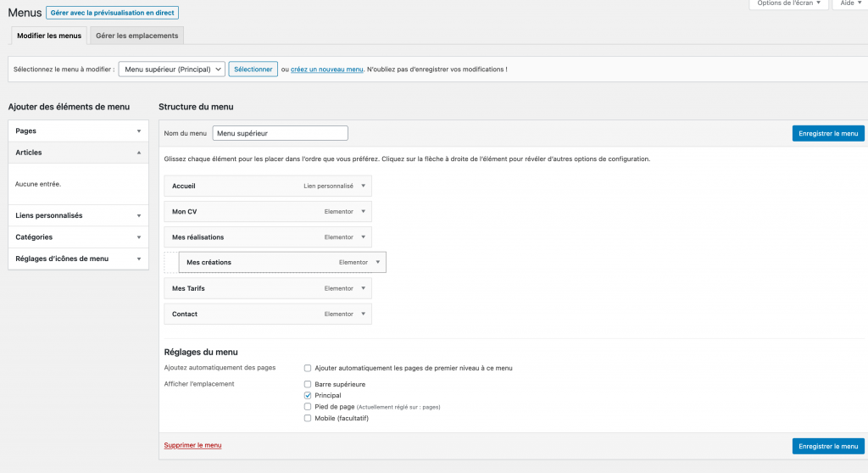This screenshot has width=868, height=473.
Task: Expand the Mes réalisations item arrow
Action: point(363,237)
